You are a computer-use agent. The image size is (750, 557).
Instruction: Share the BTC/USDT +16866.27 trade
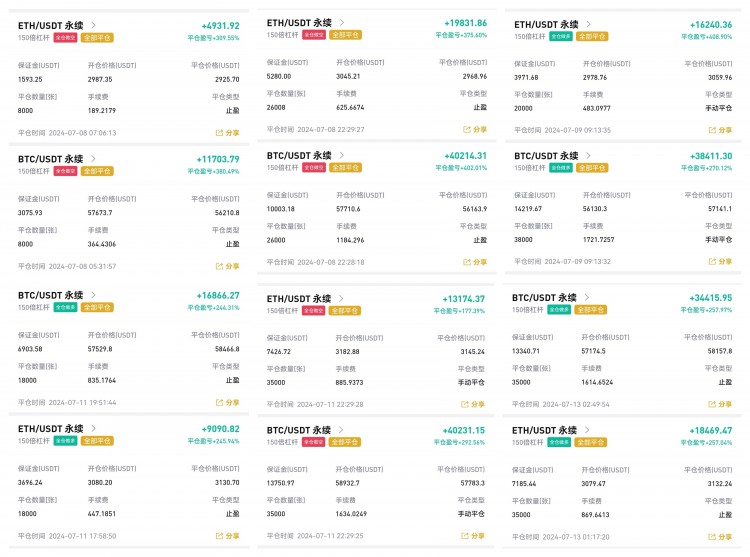[x=228, y=403]
